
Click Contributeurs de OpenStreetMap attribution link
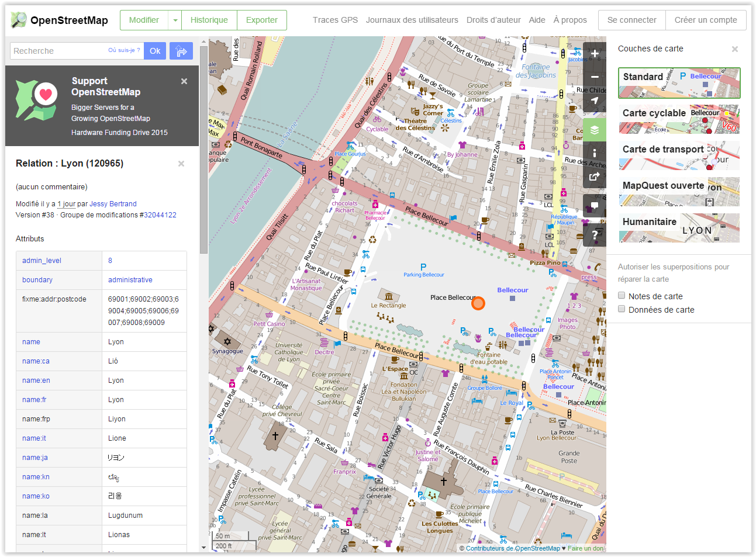point(513,548)
